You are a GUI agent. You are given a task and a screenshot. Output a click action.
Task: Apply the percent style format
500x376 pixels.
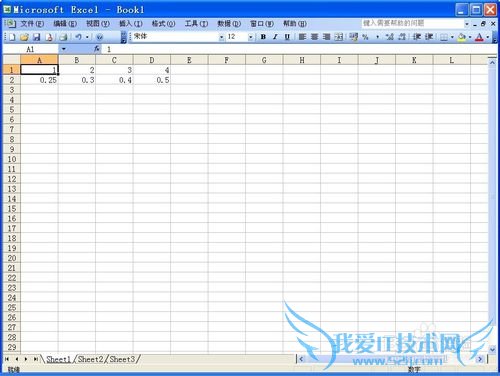click(366, 37)
